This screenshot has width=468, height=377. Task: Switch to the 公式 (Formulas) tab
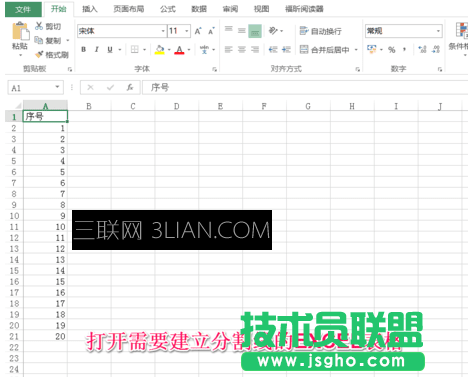tap(168, 9)
